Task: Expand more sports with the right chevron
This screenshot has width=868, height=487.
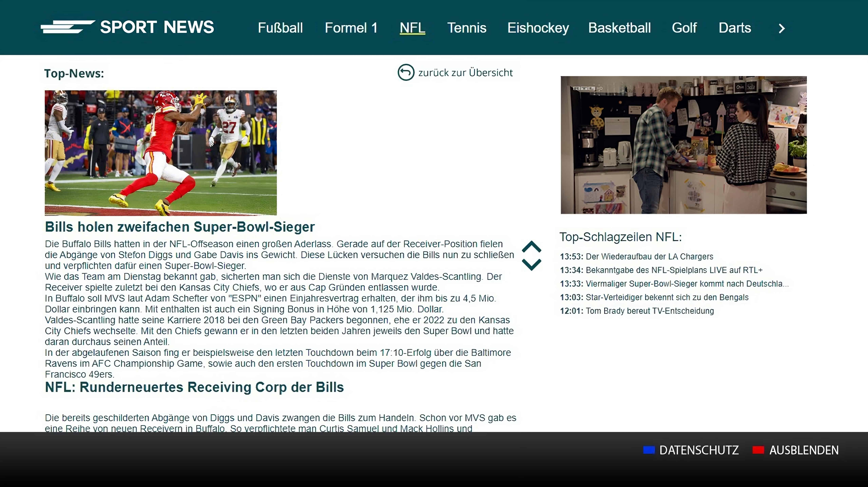Action: [782, 28]
